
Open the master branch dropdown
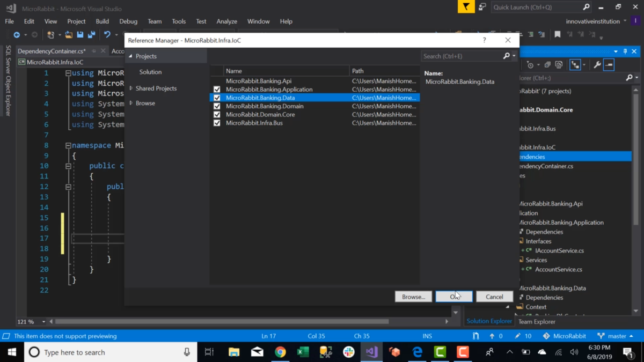pyautogui.click(x=616, y=336)
